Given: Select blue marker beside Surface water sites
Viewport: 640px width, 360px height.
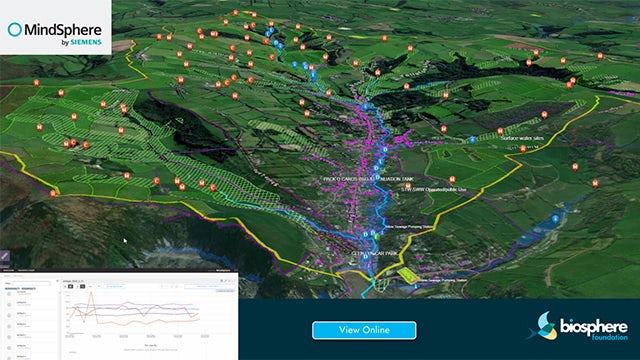Looking at the screenshot, I should pyautogui.click(x=472, y=140).
